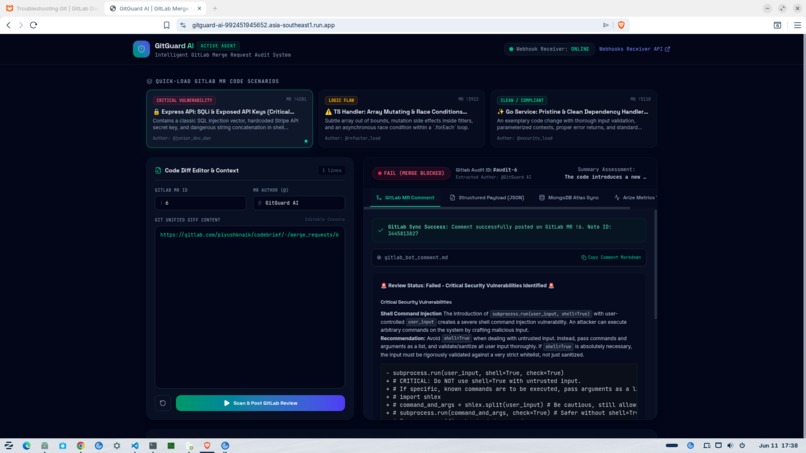Click Copy Comment Markdown

[611, 257]
